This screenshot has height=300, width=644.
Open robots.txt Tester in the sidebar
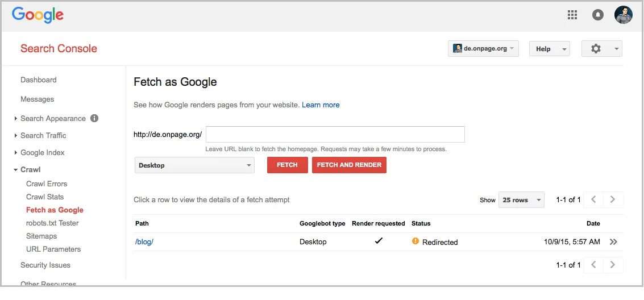(52, 223)
